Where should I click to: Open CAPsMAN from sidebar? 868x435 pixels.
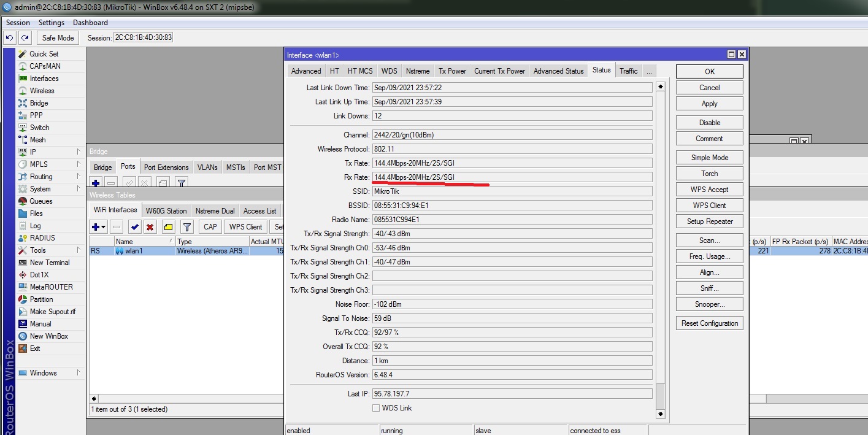point(45,66)
